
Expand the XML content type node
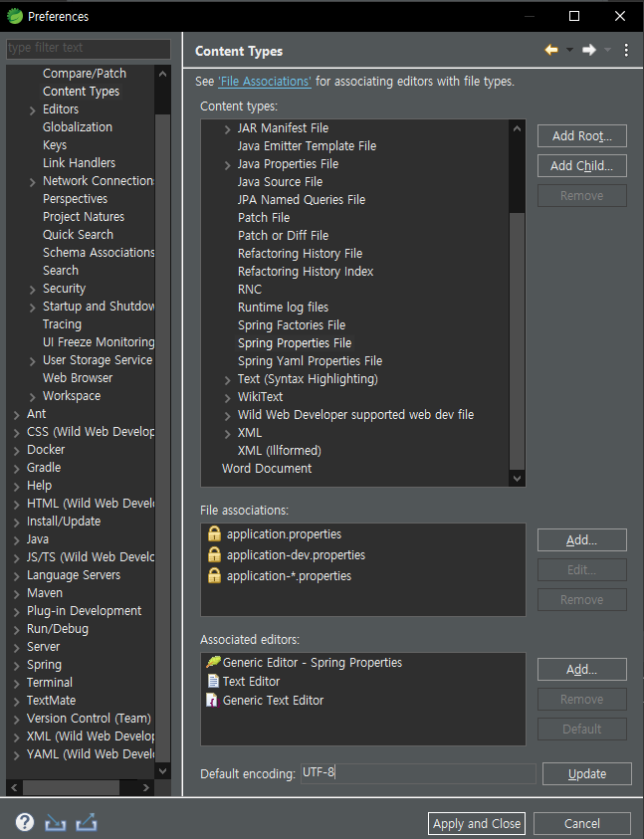click(x=228, y=433)
